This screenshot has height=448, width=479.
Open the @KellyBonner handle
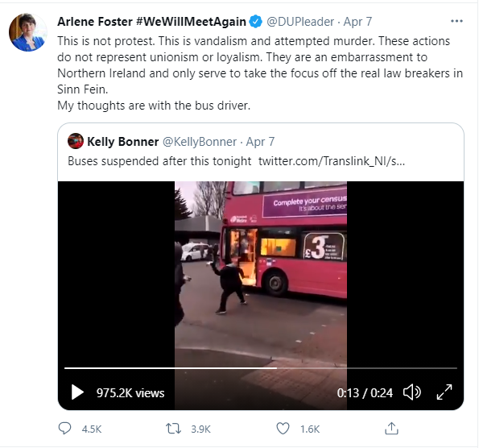click(x=199, y=142)
